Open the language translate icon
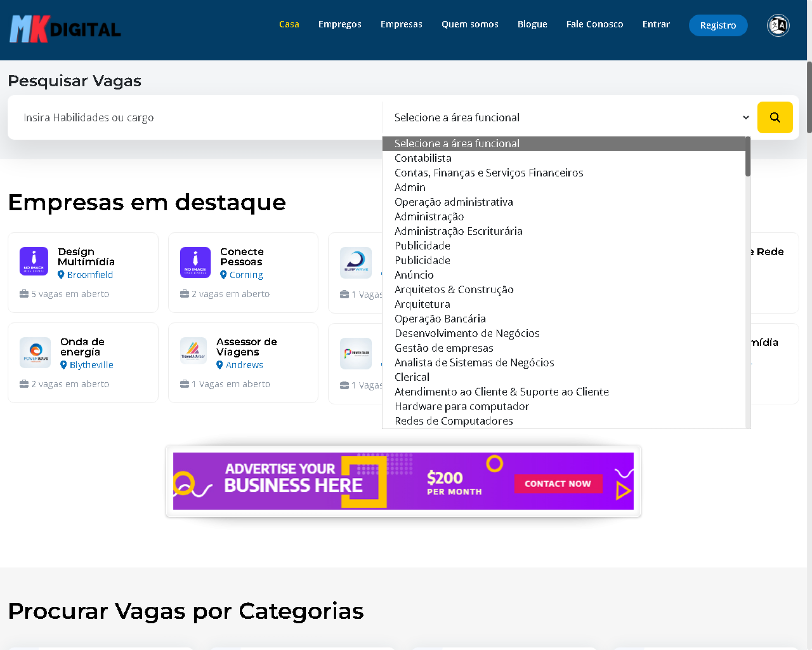812x650 pixels. 778,25
